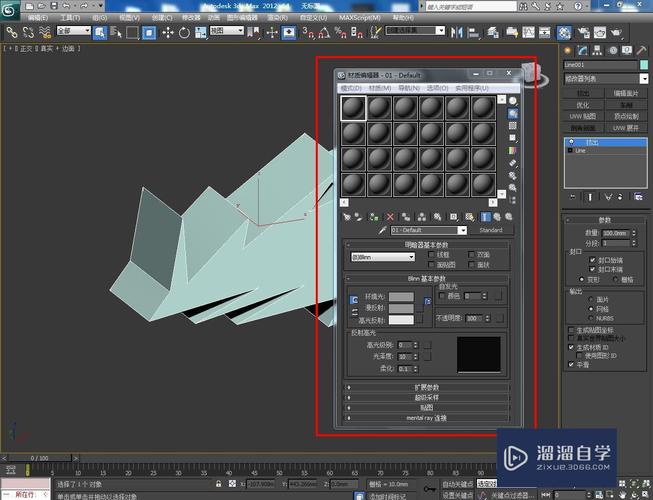The width and height of the screenshot is (653, 500).
Task: Toggle the 封口始端 (Cap Start) checkbox
Action: (593, 260)
